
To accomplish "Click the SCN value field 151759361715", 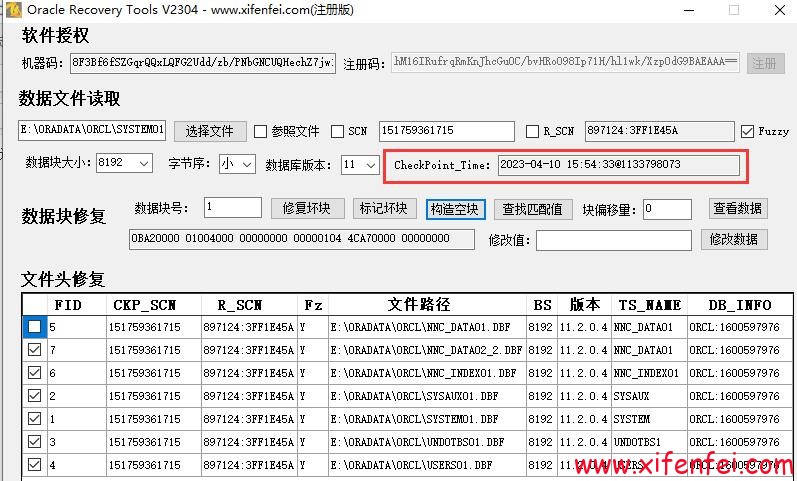I will pos(447,131).
